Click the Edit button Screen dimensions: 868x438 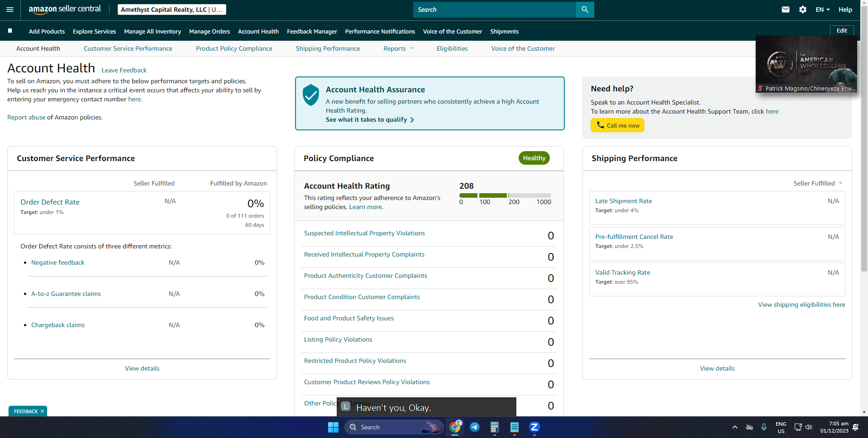coord(842,31)
